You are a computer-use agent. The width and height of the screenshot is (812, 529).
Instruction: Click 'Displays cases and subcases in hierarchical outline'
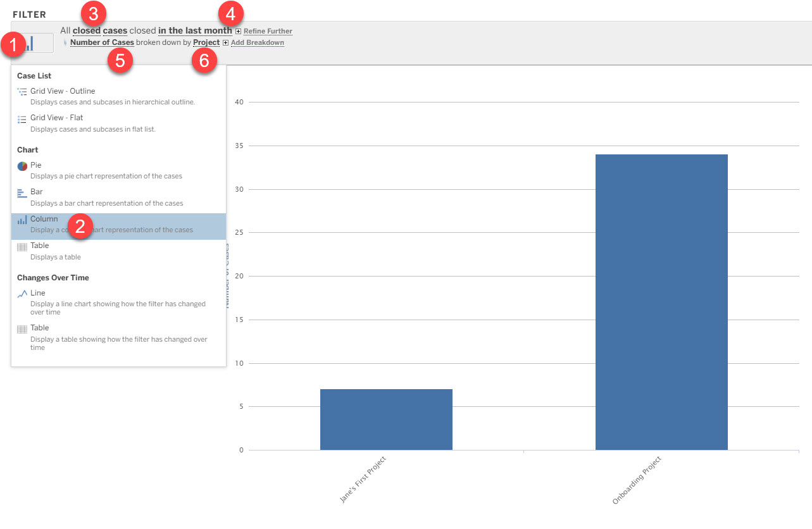(x=113, y=102)
